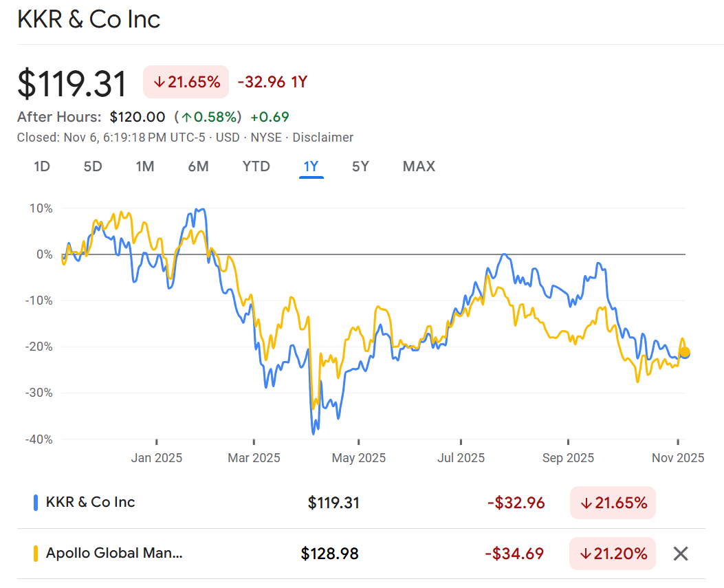This screenshot has height=588, width=724.
Task: Click the 21.20% down badge for Apollo
Action: 613,554
